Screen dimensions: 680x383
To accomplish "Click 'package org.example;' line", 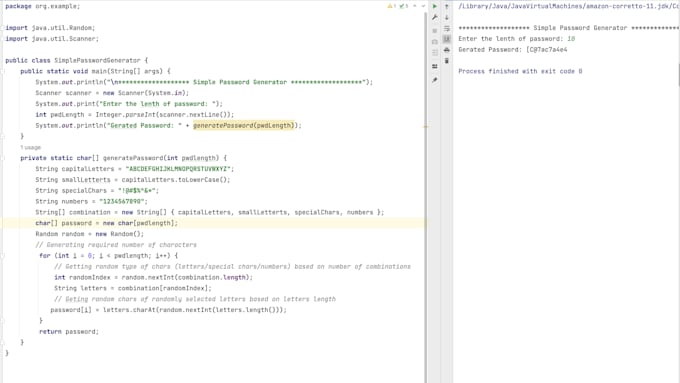I will tap(42, 6).
